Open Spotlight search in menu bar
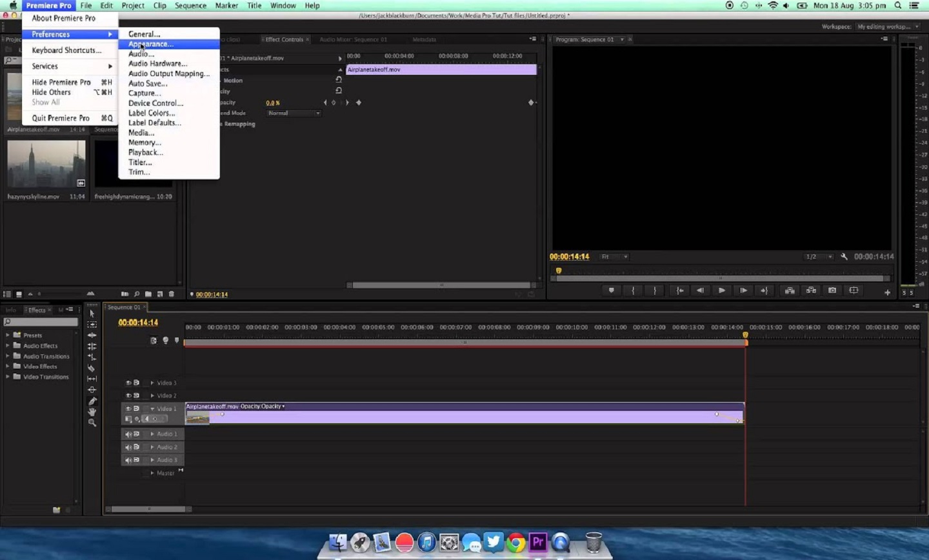This screenshot has height=560, width=929. pyautogui.click(x=897, y=5)
